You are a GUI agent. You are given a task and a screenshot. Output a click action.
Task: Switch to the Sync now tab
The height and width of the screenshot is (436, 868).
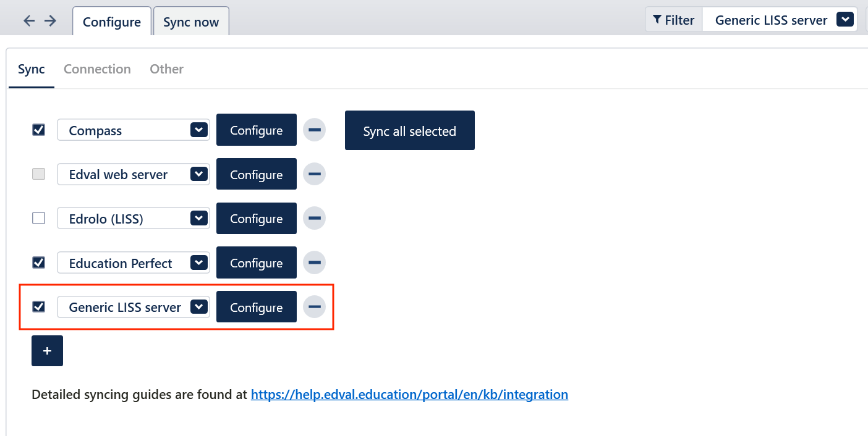tap(191, 22)
